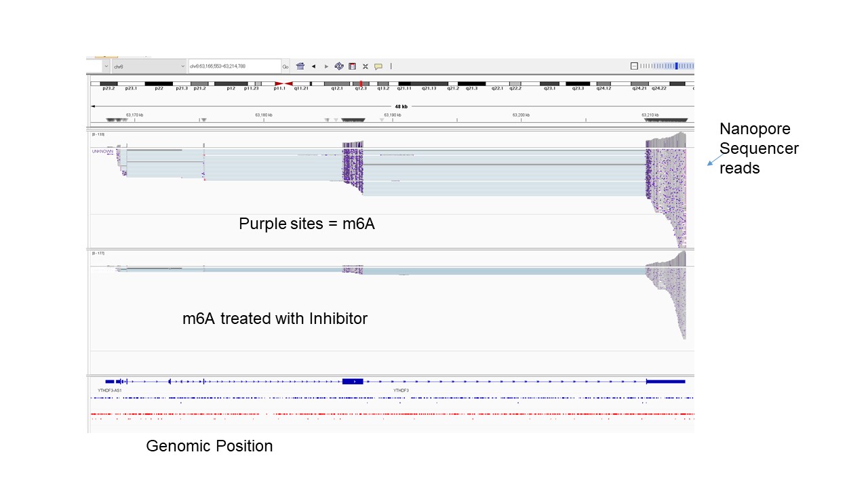
Task: Click the 'Purple sites = m6A' caption
Action: (x=307, y=224)
